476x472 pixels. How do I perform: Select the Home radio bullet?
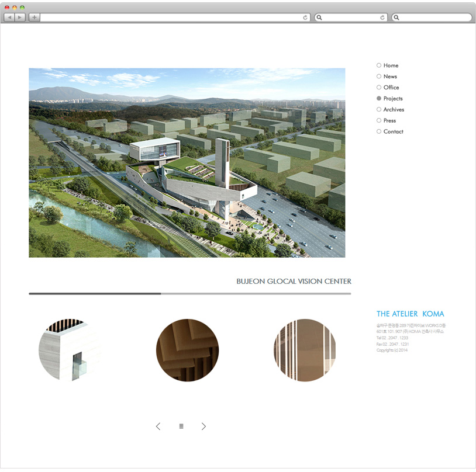379,65
